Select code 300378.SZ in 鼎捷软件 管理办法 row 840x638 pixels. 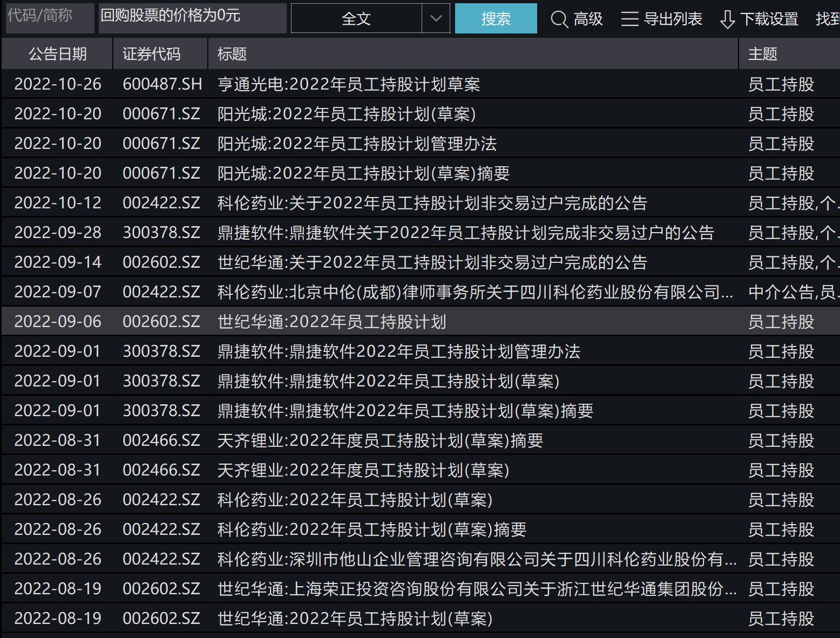pyautogui.click(x=161, y=351)
